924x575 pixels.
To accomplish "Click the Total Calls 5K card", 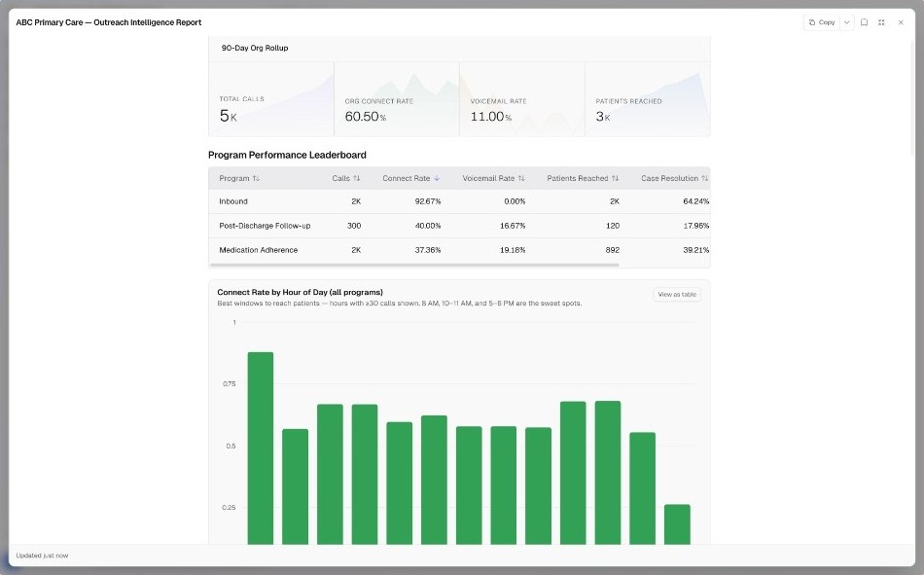I will (x=271, y=99).
